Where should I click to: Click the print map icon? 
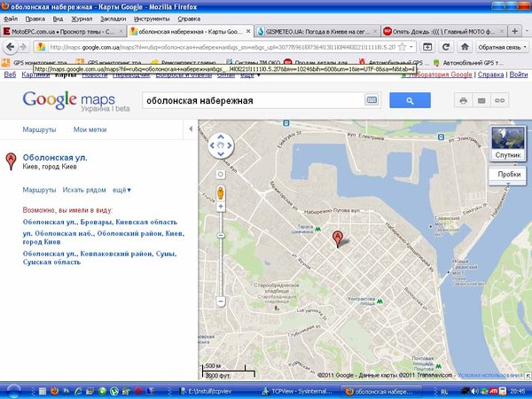463,100
